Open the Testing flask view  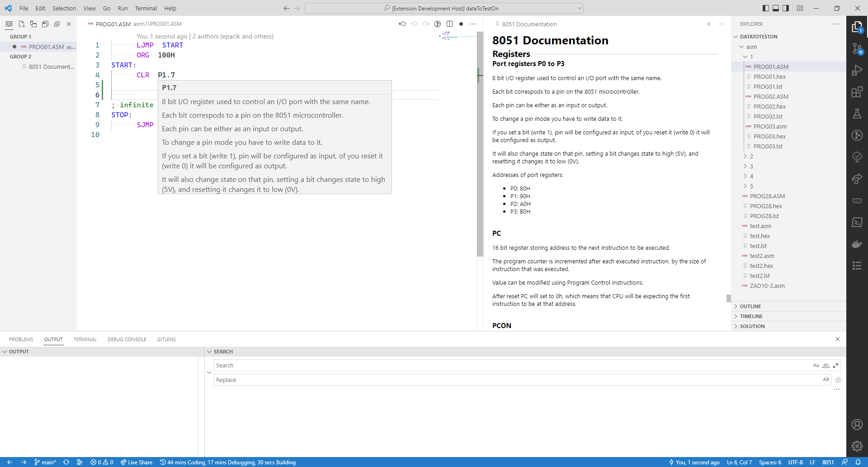[857, 114]
